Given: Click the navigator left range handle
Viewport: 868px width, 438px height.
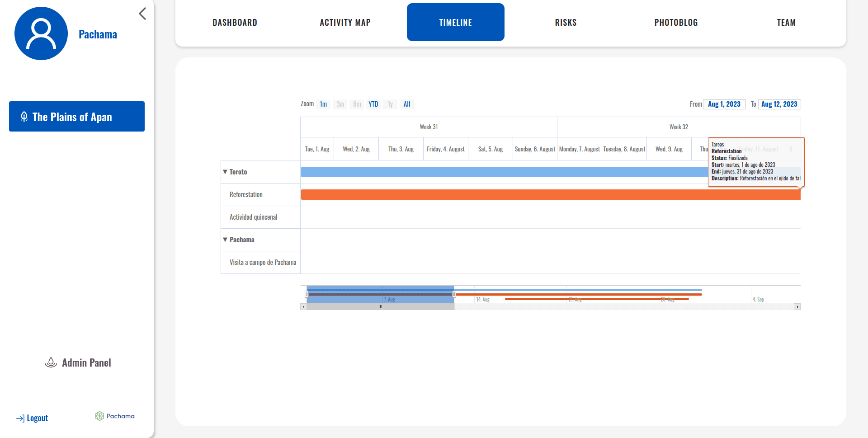Looking at the screenshot, I should click(x=307, y=294).
